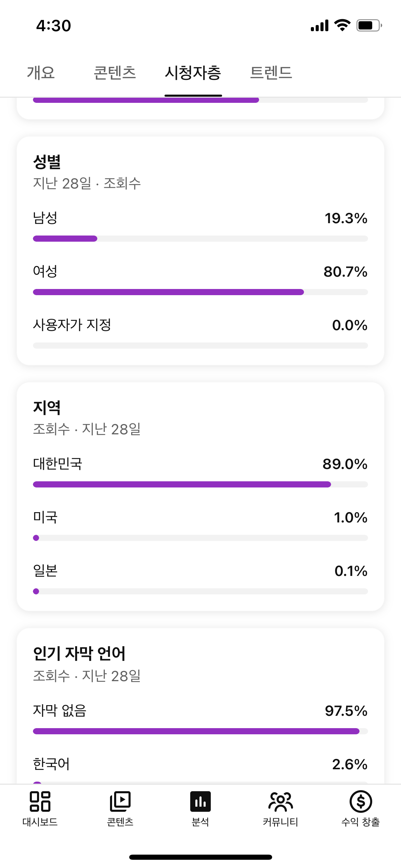Open the 트렌드 tab

[x=271, y=73]
